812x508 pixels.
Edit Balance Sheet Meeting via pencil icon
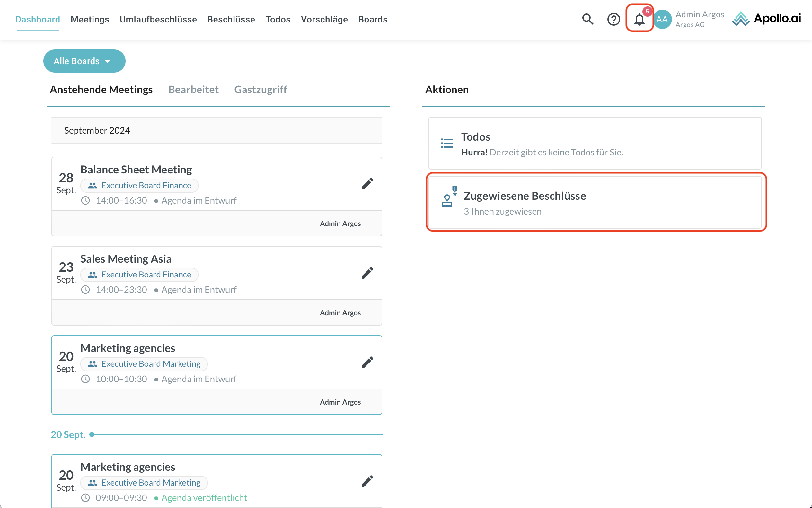pos(367,184)
